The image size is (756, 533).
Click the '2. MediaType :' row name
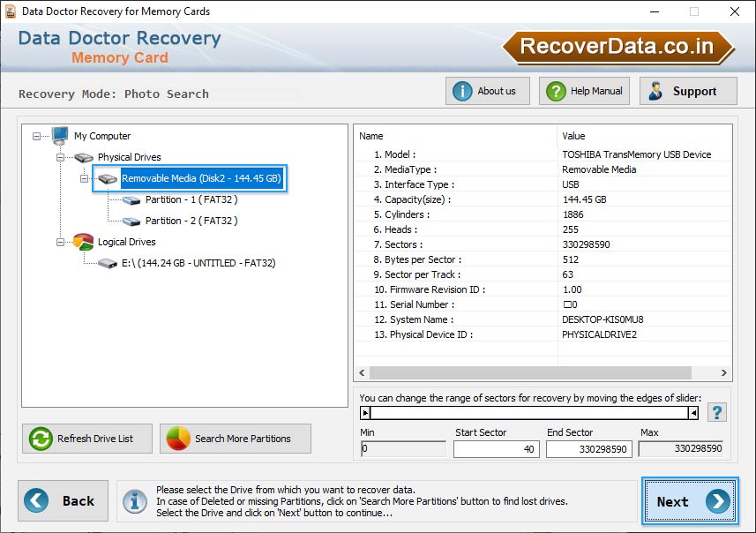405,169
